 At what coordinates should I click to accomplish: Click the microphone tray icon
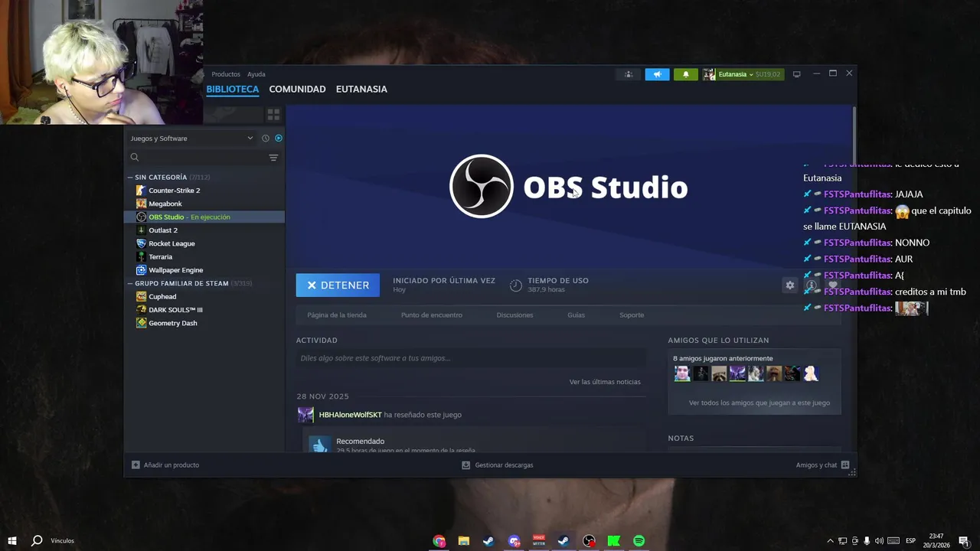point(867,541)
